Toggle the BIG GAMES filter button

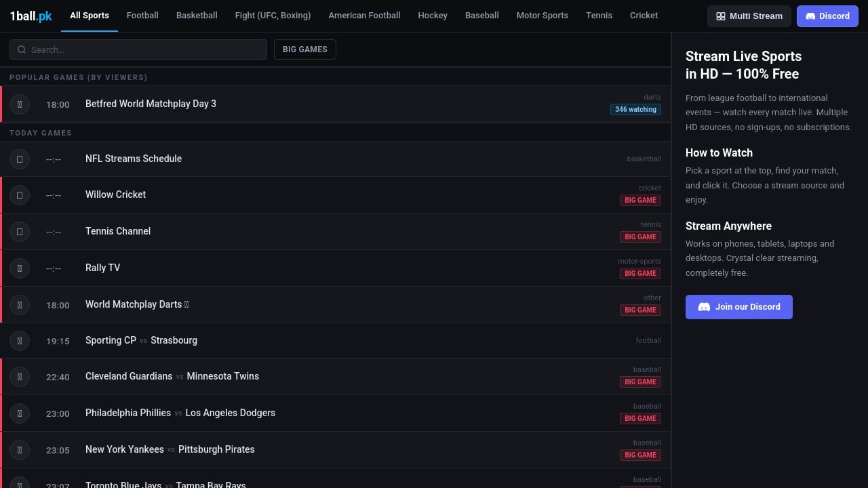pyautogui.click(x=305, y=49)
